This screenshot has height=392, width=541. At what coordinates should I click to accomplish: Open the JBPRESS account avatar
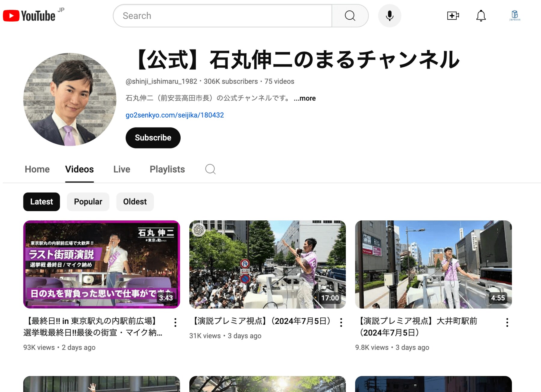(x=515, y=15)
